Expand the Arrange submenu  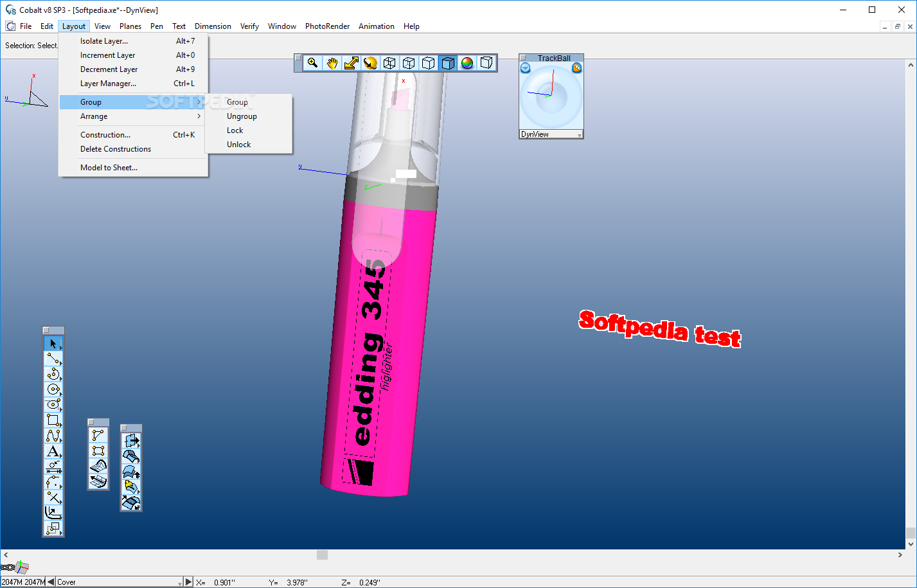(x=132, y=116)
